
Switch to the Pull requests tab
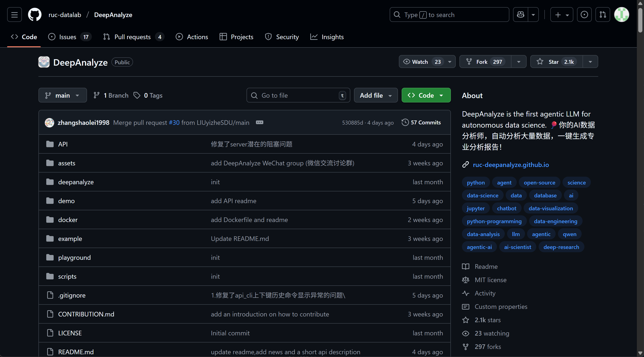pyautogui.click(x=134, y=37)
